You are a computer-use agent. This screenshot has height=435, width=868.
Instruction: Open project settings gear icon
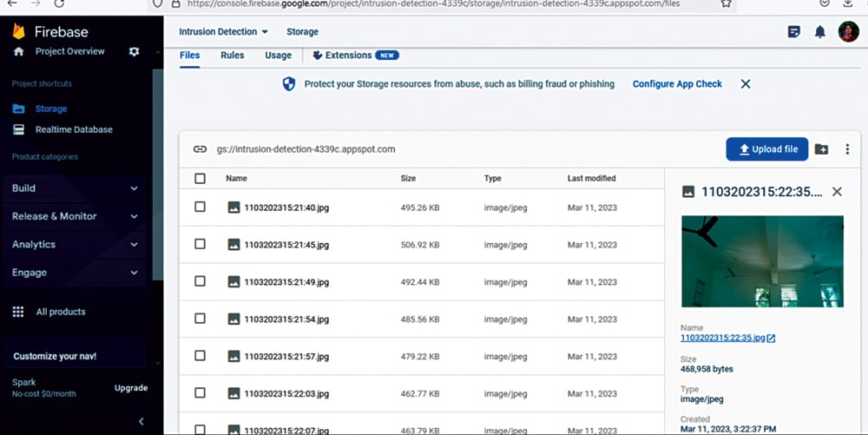click(x=134, y=52)
